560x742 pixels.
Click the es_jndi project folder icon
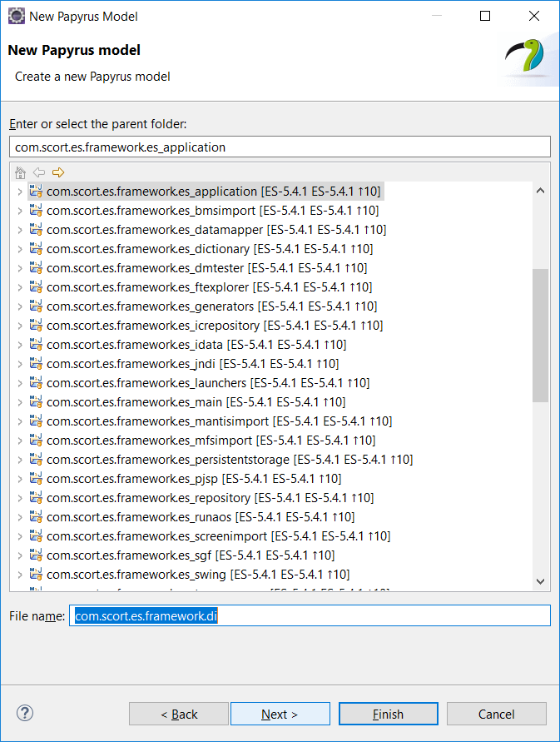click(x=36, y=364)
